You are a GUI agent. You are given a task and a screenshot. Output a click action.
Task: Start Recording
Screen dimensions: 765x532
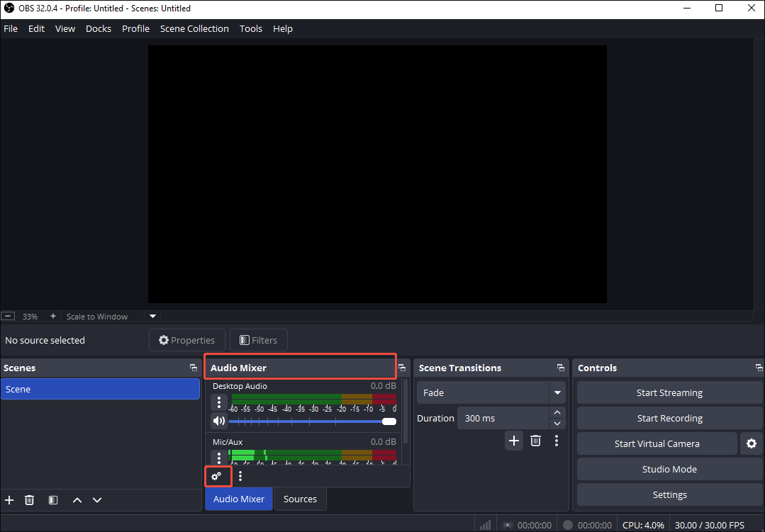pos(669,418)
